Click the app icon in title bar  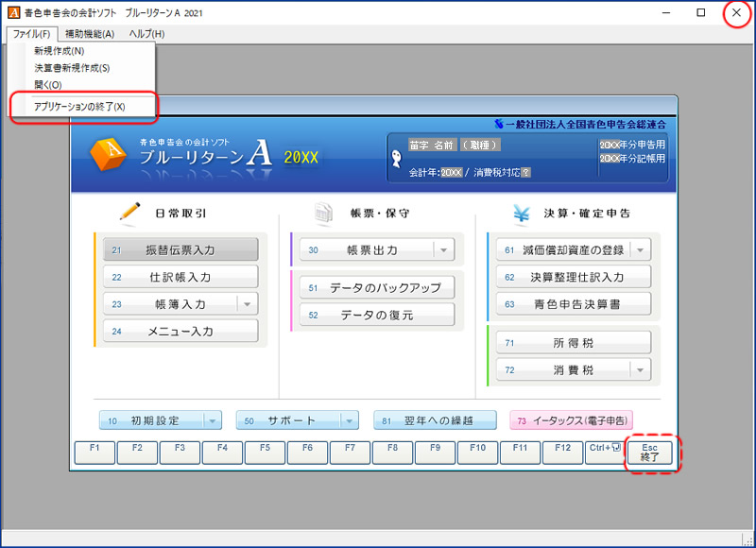click(12, 13)
